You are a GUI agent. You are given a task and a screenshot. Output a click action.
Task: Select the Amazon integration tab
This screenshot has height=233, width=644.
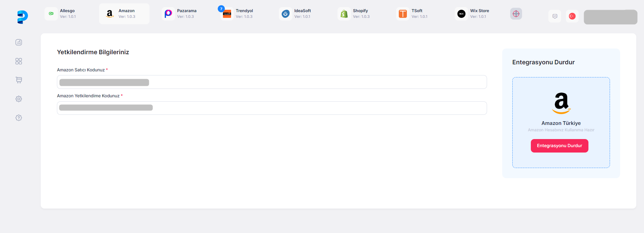124,14
